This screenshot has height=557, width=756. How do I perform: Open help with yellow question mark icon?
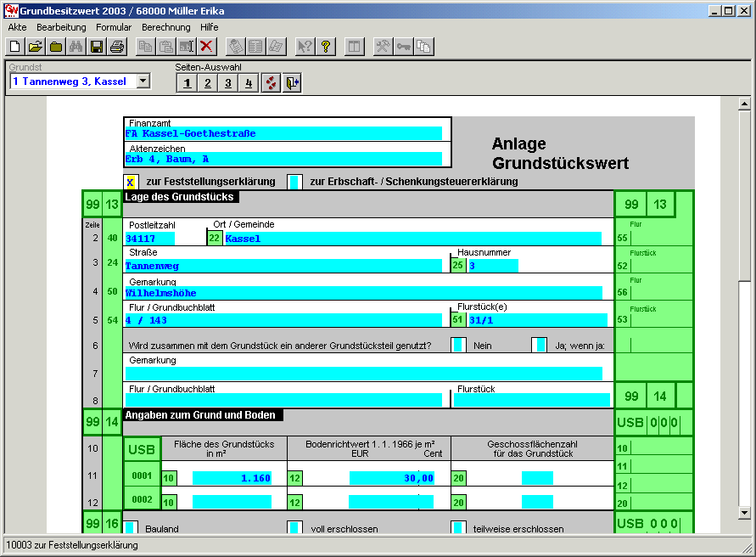(x=326, y=47)
